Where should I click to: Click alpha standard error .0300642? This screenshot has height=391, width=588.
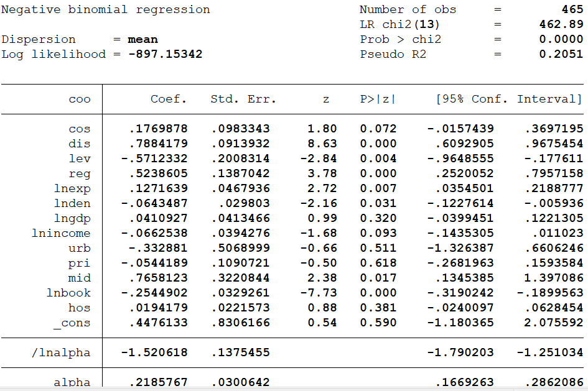pyautogui.click(x=240, y=382)
